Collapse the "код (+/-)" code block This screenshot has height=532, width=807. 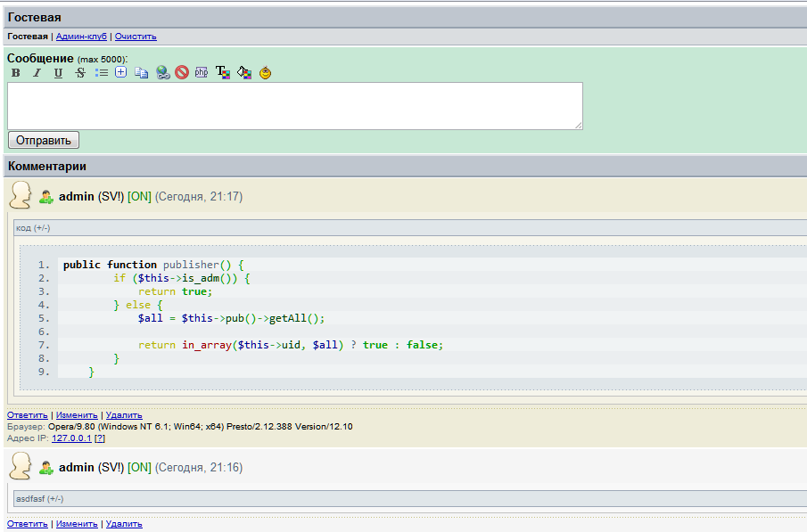point(33,228)
